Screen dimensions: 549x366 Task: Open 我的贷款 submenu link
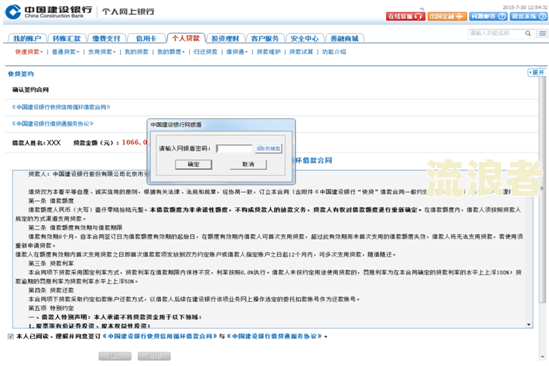pos(137,52)
